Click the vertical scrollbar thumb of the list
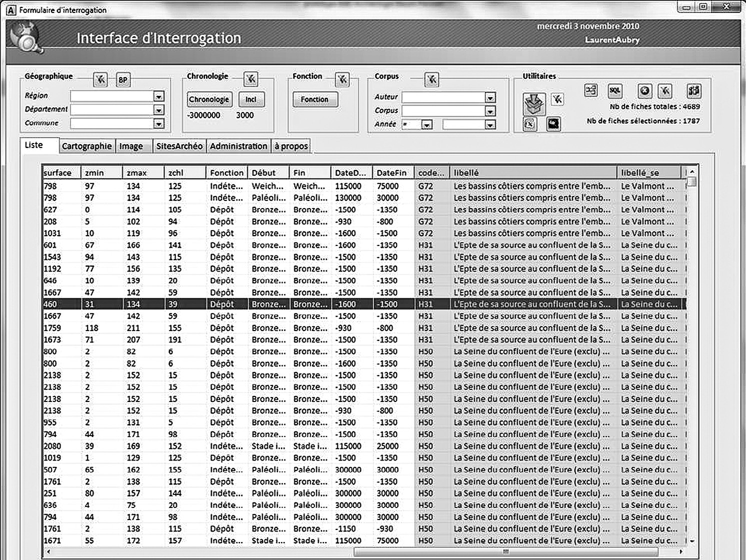This screenshot has width=746, height=560. [692, 181]
